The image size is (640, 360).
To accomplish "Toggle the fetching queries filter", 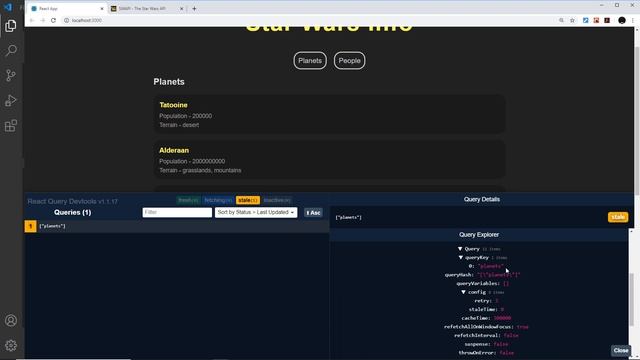I will pos(218,200).
